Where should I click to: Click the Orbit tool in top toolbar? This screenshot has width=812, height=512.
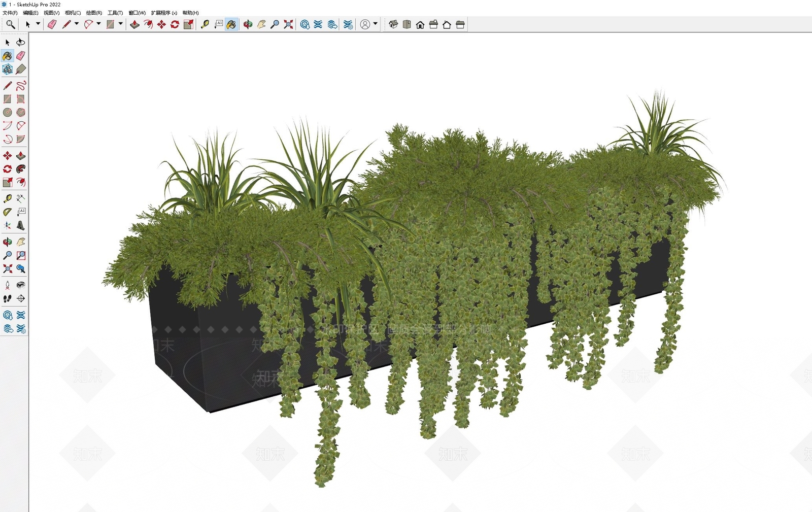click(x=248, y=24)
